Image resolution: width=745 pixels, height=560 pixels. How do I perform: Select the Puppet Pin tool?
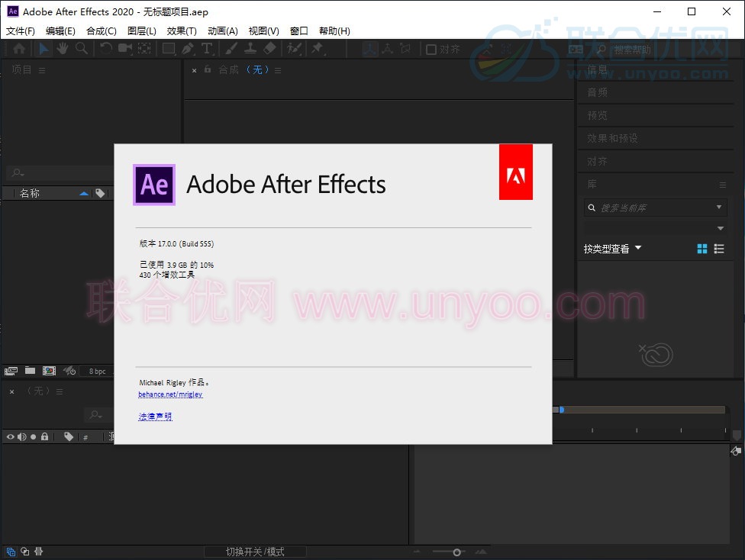pyautogui.click(x=317, y=49)
